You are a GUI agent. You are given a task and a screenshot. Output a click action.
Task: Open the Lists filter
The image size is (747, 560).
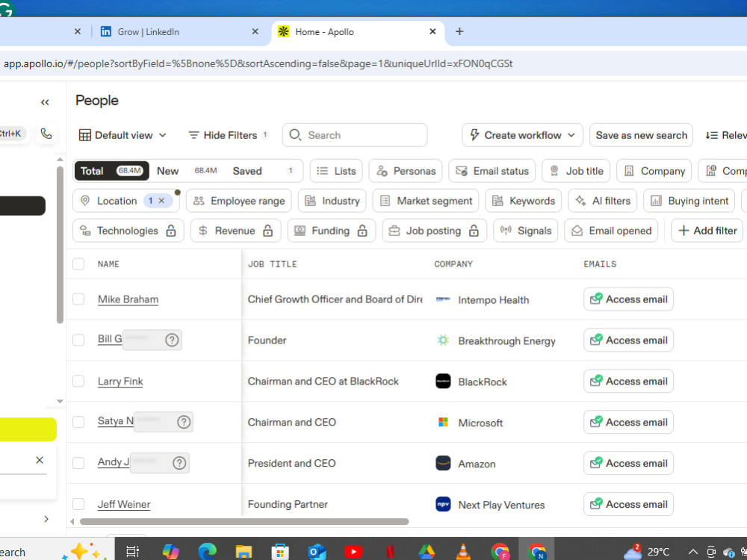(336, 171)
